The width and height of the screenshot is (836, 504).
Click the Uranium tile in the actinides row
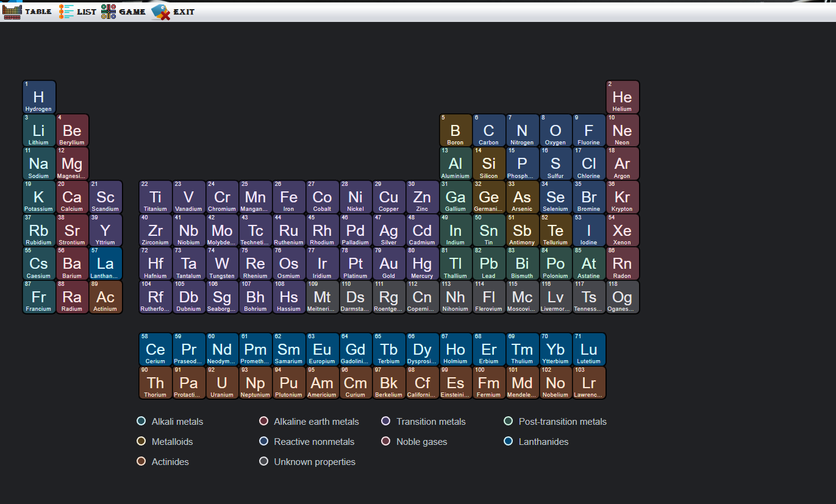coord(222,383)
